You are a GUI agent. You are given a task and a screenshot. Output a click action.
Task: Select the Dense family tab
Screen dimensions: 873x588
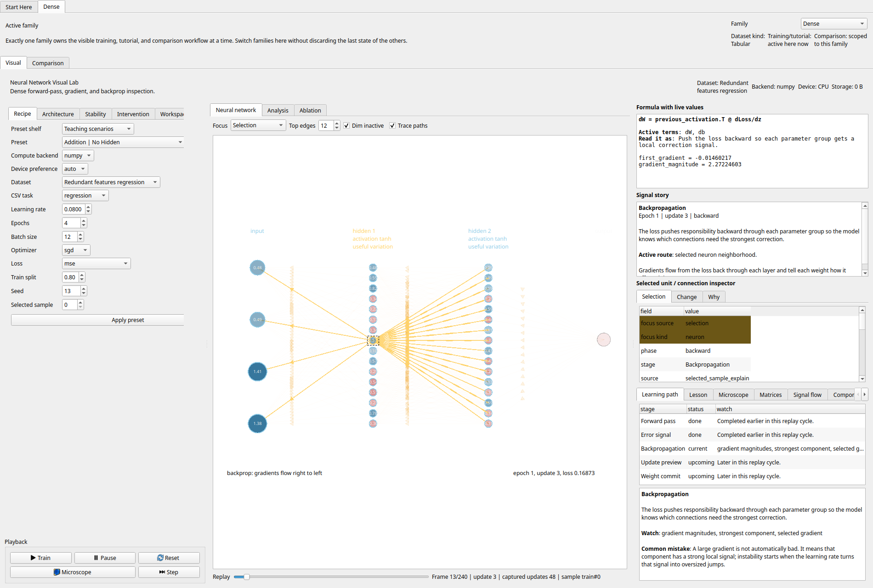click(51, 6)
